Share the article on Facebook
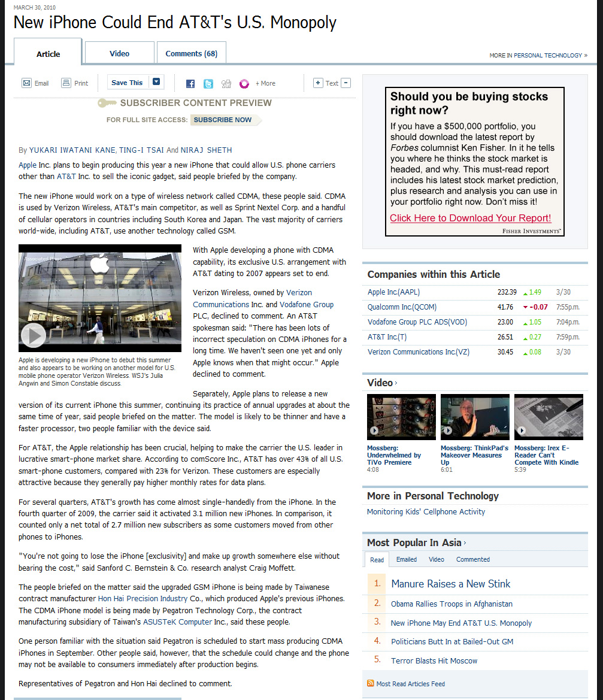The image size is (603, 700). pos(190,84)
